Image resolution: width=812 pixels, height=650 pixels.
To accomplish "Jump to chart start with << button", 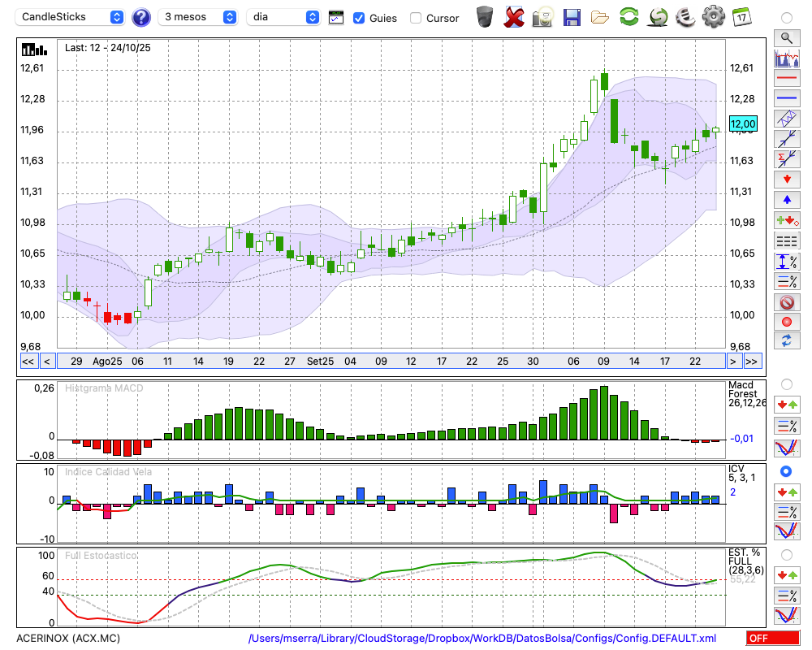I will (x=28, y=362).
